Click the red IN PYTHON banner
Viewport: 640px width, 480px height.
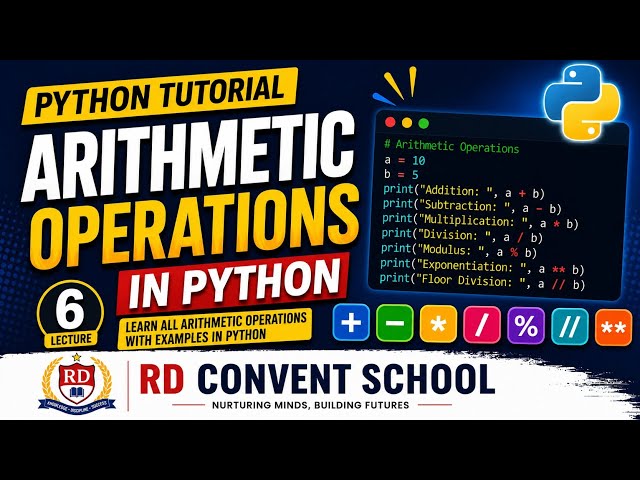coord(233,283)
